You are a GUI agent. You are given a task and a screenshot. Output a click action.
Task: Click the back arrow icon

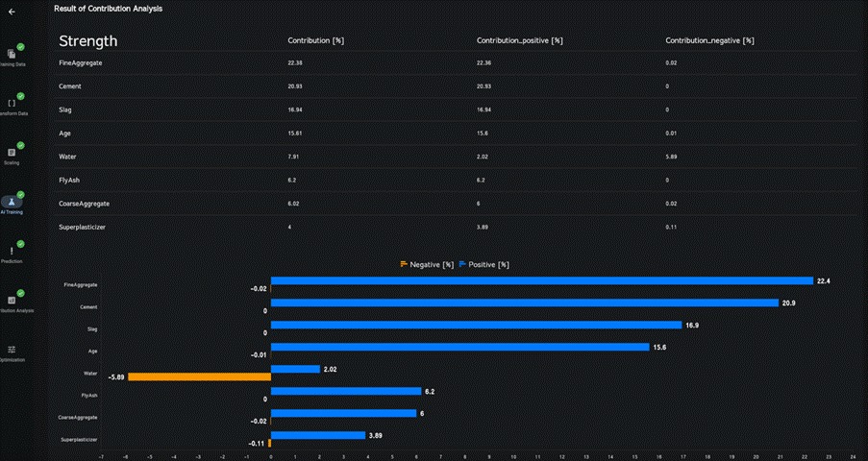point(12,12)
